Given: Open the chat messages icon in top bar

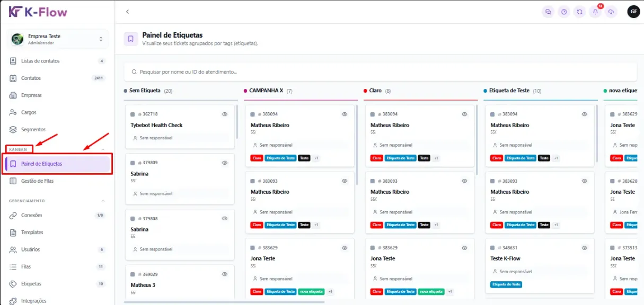Looking at the screenshot, I should 548,12.
